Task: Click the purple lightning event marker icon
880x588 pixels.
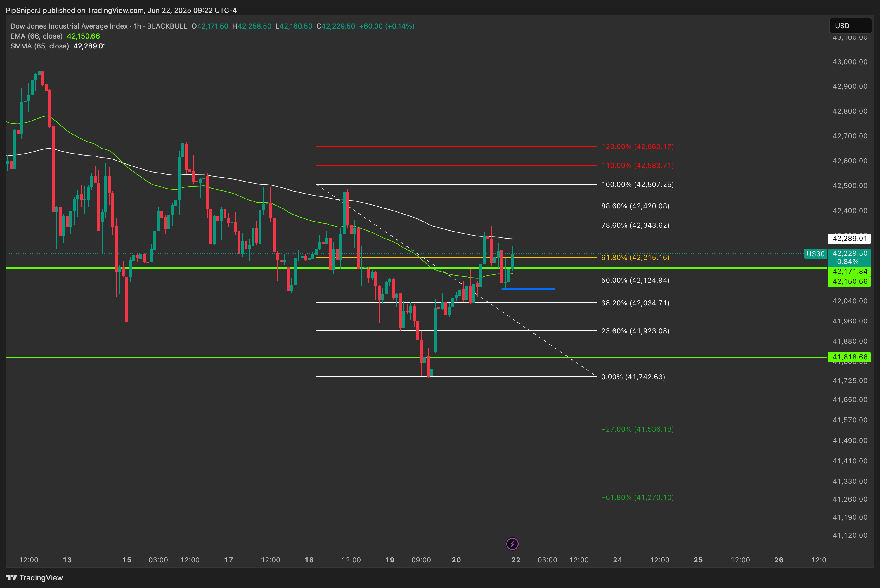Action: (512, 543)
